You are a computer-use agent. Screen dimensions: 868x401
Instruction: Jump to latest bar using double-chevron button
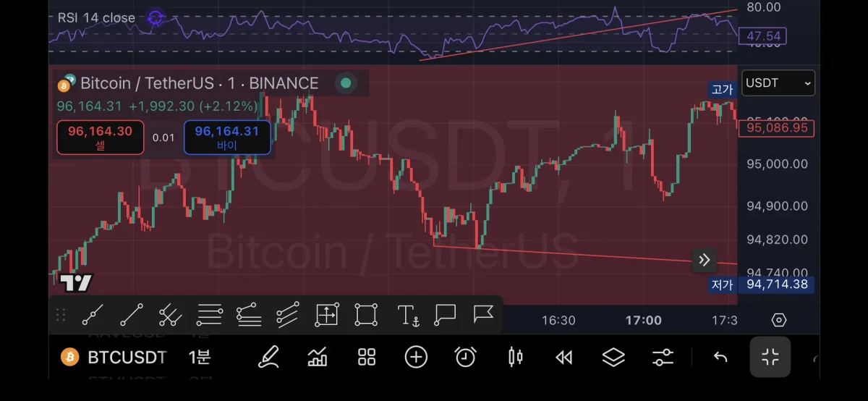[x=705, y=261]
